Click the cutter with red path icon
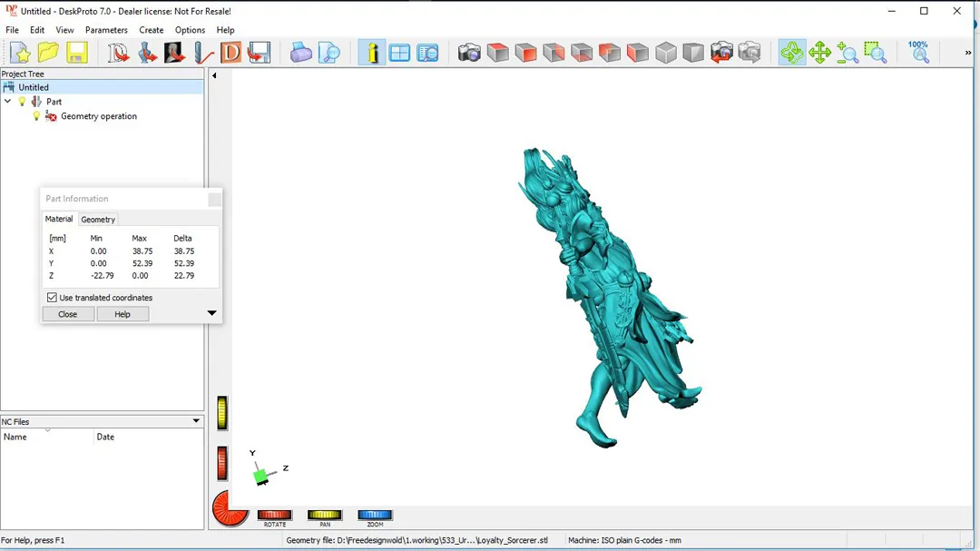Image resolution: width=980 pixels, height=551 pixels. pyautogui.click(x=203, y=53)
